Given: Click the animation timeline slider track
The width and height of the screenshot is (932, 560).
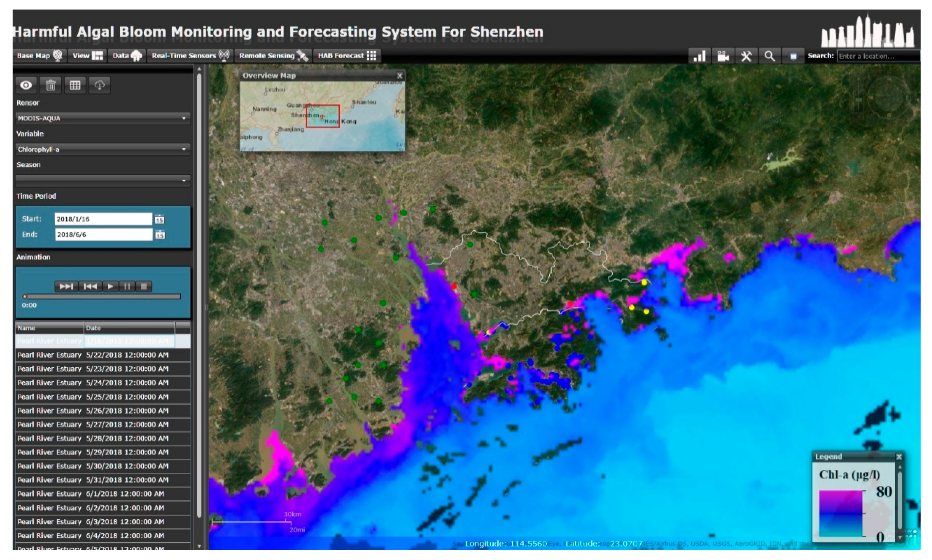Looking at the screenshot, I should [x=103, y=297].
